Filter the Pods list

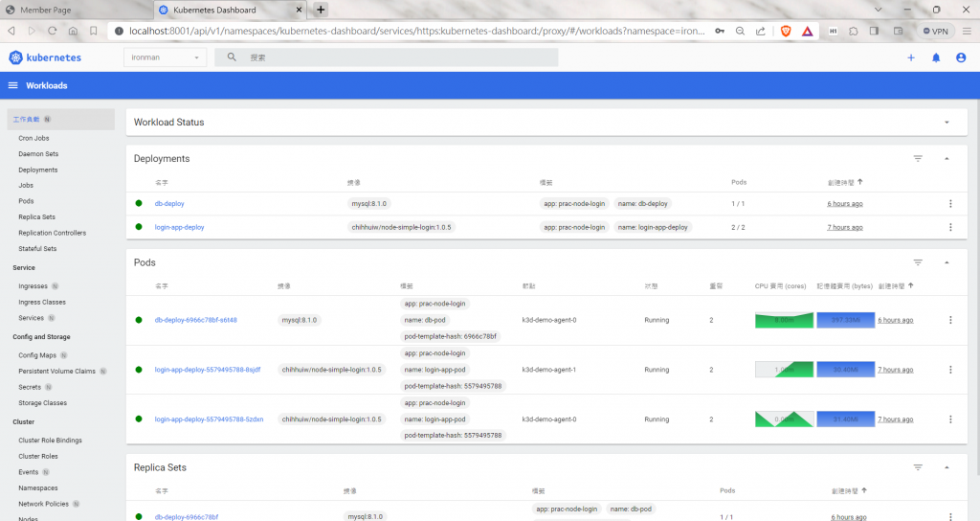coord(918,262)
